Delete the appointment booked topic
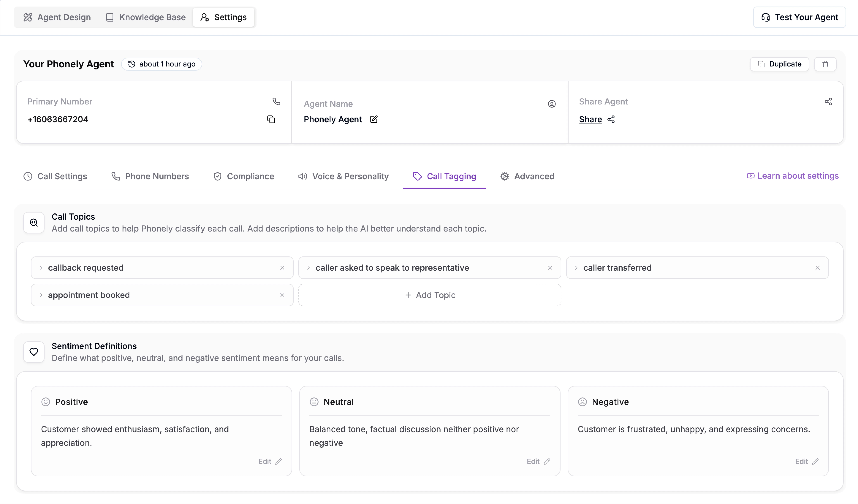 click(x=282, y=295)
